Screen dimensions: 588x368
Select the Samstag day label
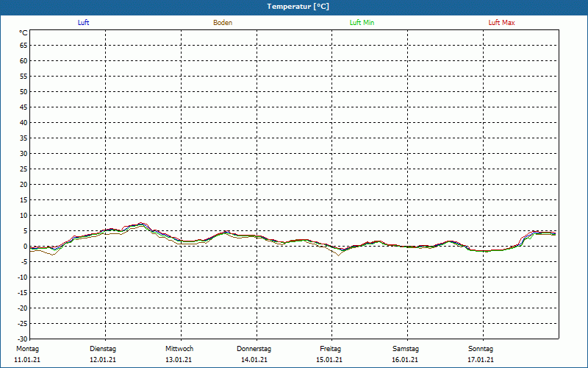406,349
